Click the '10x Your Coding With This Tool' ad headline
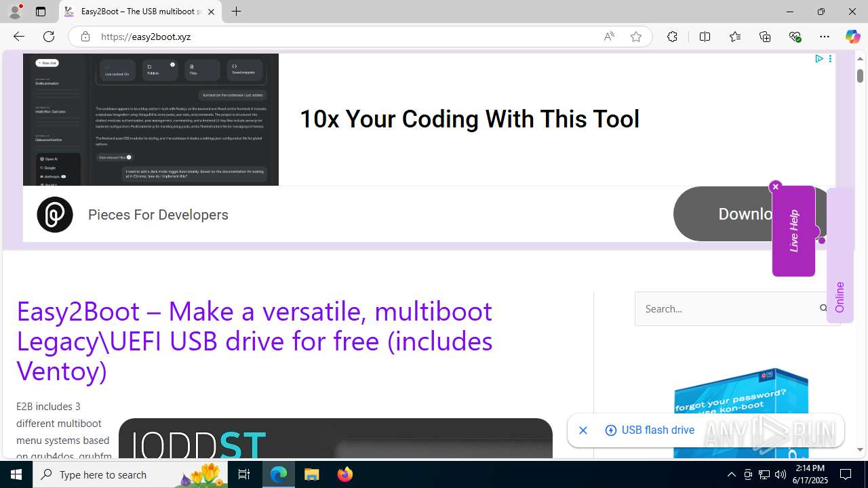The height and width of the screenshot is (488, 868). point(469,119)
